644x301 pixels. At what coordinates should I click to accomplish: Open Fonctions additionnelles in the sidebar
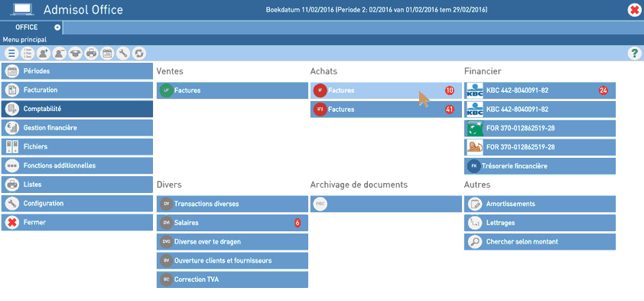77,165
